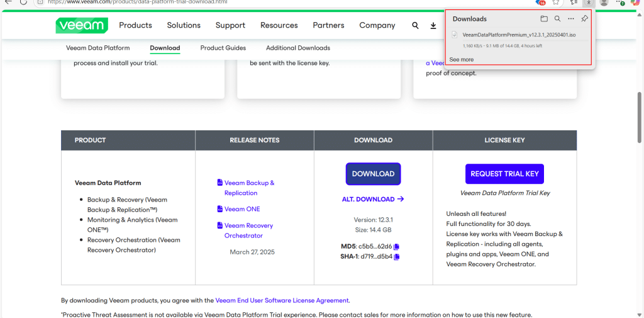Screen dimensions: 644x318
Task: Click the browser Downloads toolbar button
Action: pos(589,2)
